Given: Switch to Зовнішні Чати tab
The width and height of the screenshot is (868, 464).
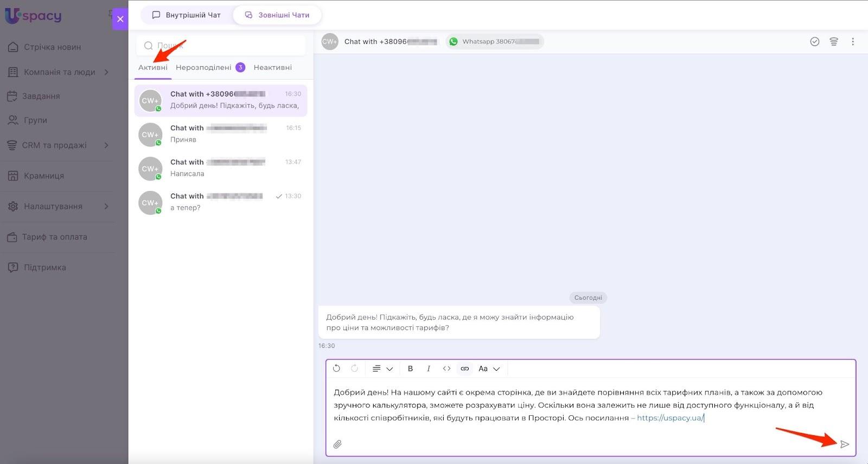Looking at the screenshot, I should coord(277,15).
